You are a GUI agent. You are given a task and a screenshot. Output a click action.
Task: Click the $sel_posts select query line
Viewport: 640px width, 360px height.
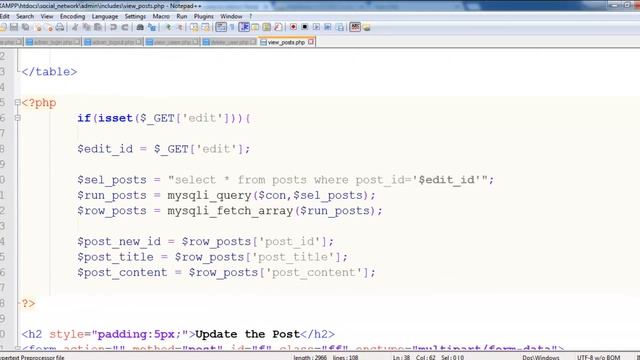pos(286,180)
